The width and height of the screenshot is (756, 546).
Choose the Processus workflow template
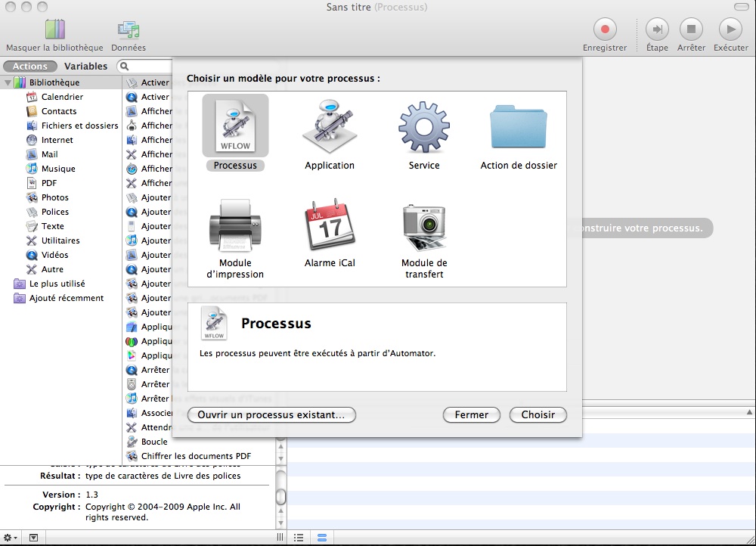[x=235, y=132]
